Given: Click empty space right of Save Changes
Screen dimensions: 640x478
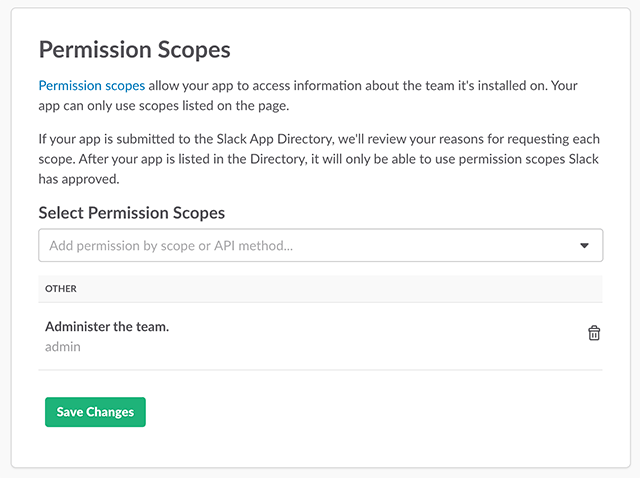Looking at the screenshot, I should 370,412.
